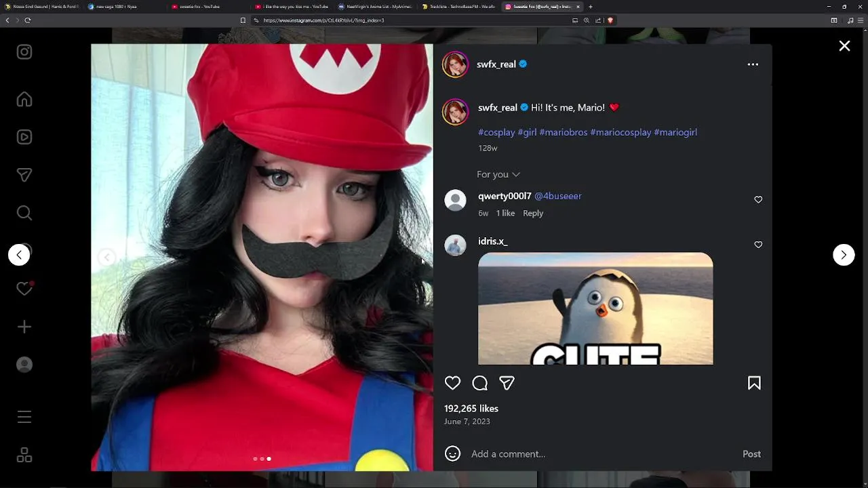Open the #mariobros hashtag
This screenshot has width=868, height=488.
coord(564,132)
